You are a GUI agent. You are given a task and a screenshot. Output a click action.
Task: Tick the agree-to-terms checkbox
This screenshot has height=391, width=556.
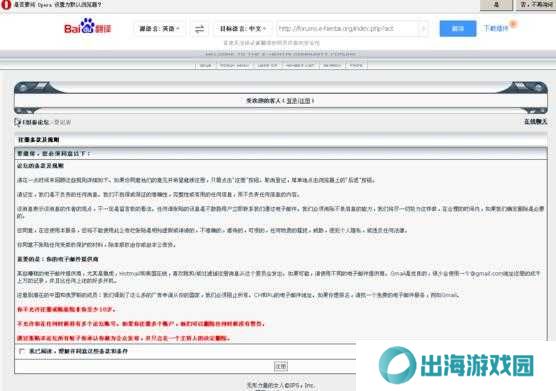point(22,351)
